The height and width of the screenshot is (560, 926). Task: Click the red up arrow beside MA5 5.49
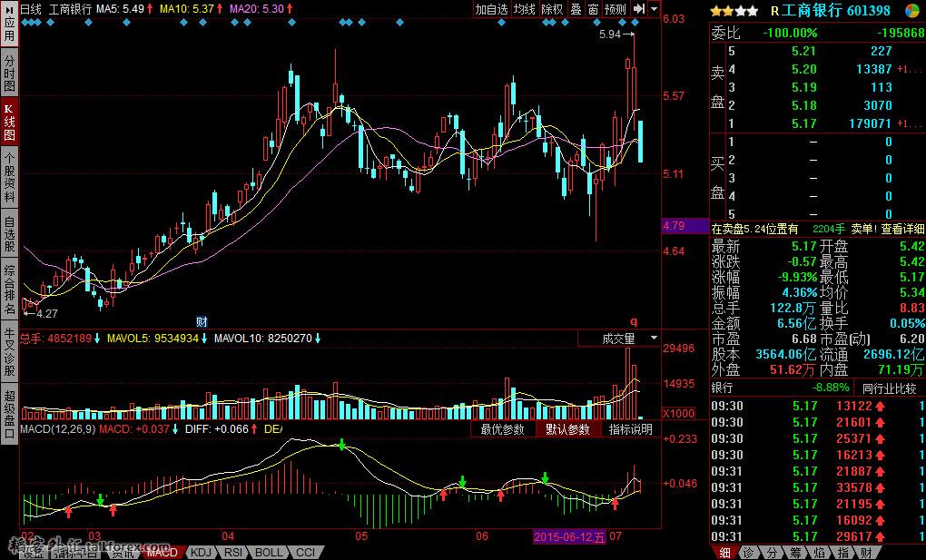(150, 9)
